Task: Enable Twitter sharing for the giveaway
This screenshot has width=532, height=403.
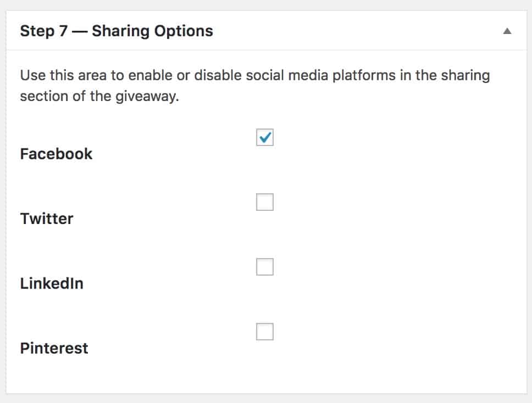Action: (264, 202)
